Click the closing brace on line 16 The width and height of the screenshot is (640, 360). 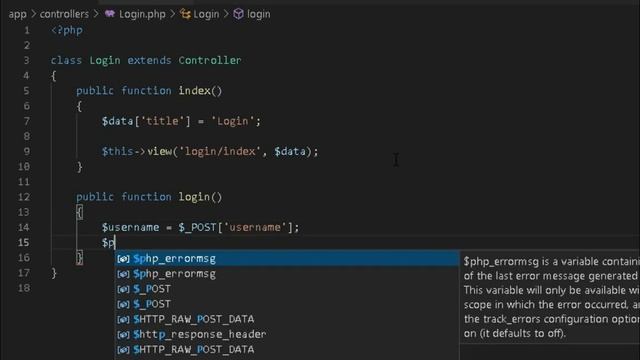79,258
